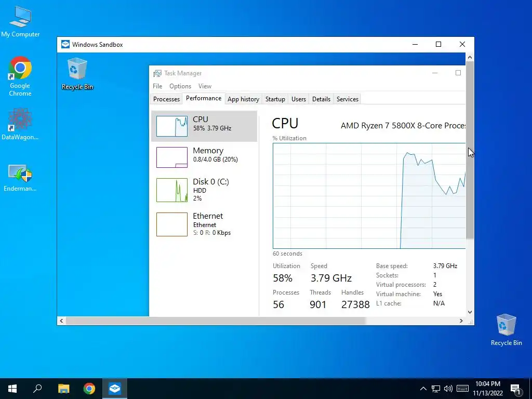532x399 pixels.
Task: Open Task Manager Options menu
Action: (x=180, y=86)
